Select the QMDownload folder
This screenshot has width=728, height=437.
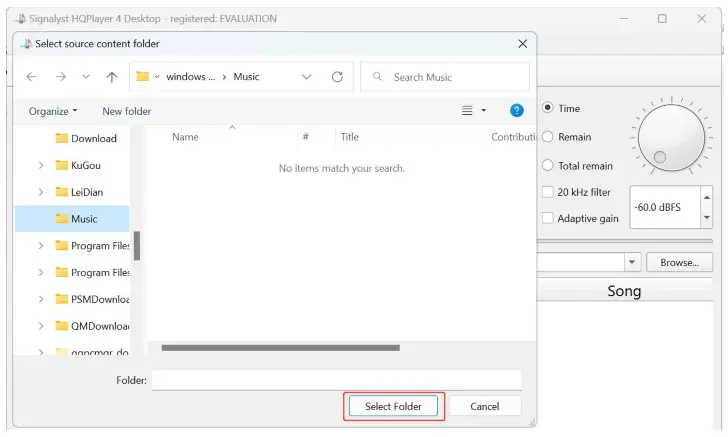tap(92, 326)
